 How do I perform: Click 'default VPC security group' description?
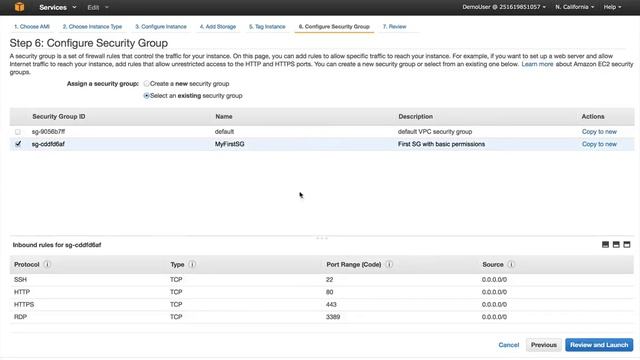435,132
